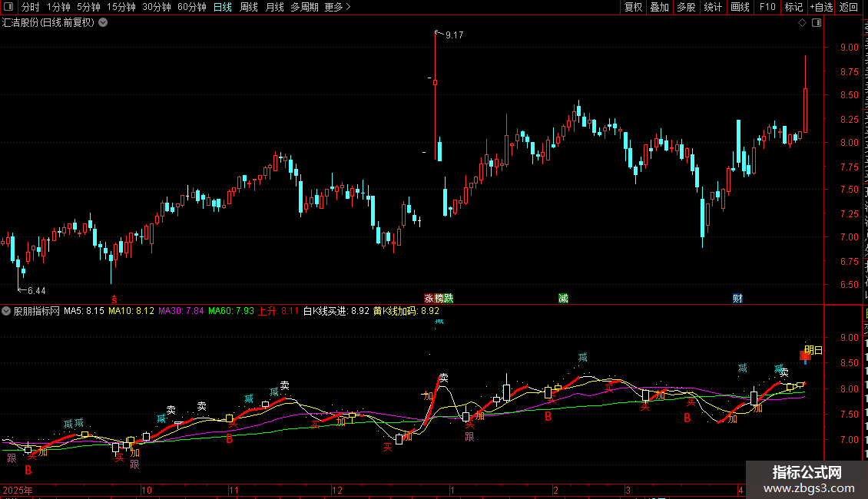Open the 统计 statistics tool
The height and width of the screenshot is (499, 868).
[x=713, y=7]
